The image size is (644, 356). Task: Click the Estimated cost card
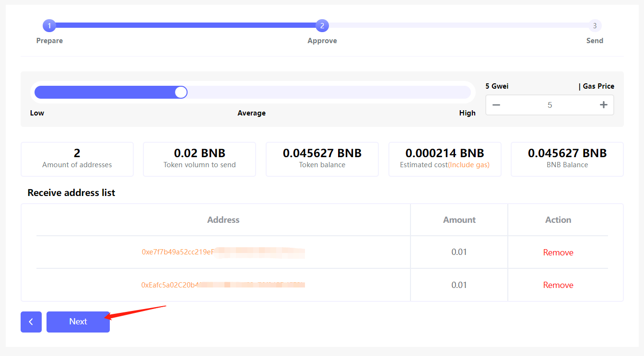click(445, 159)
